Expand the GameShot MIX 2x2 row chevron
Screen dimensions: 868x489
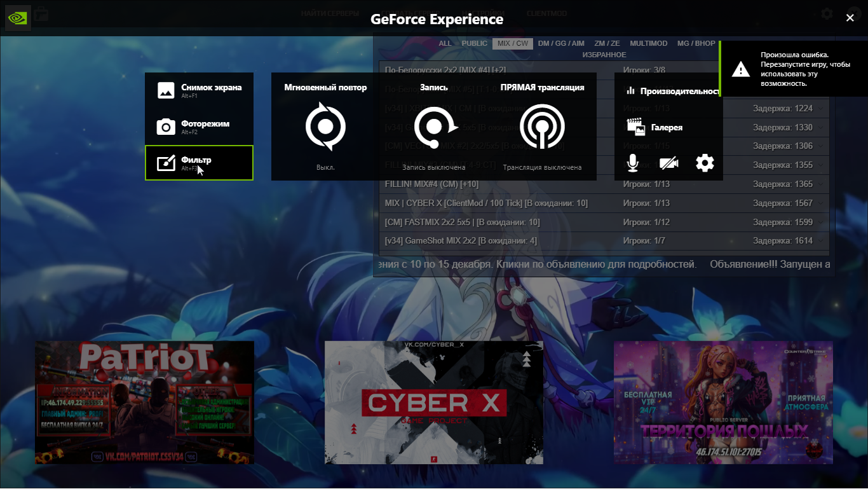822,241
